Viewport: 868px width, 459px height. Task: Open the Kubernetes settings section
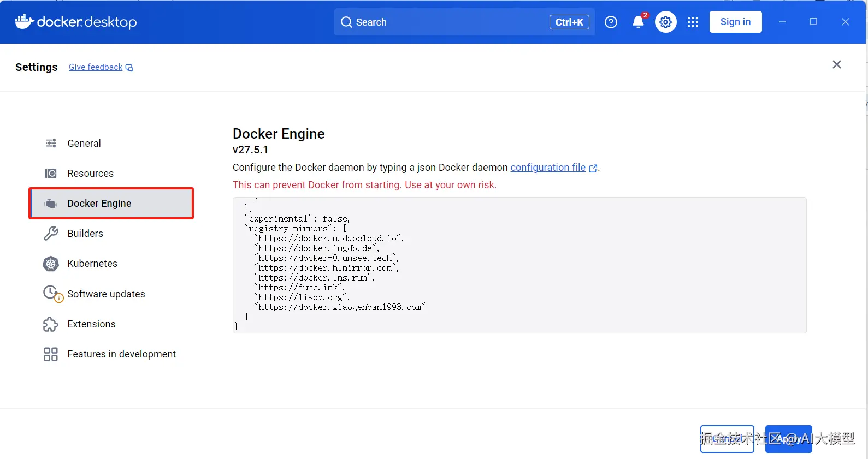coord(111,264)
